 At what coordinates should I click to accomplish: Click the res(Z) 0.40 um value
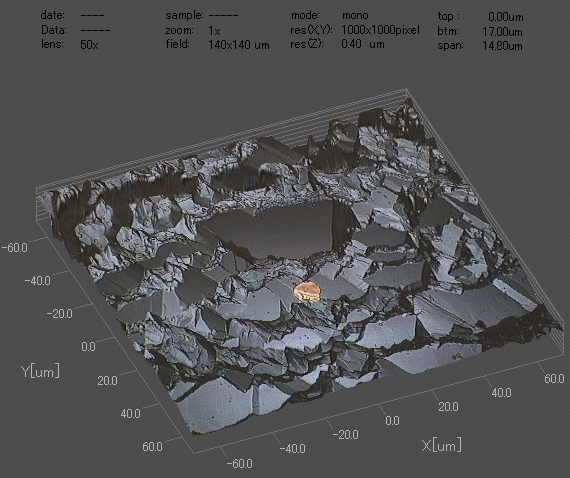(x=362, y=44)
